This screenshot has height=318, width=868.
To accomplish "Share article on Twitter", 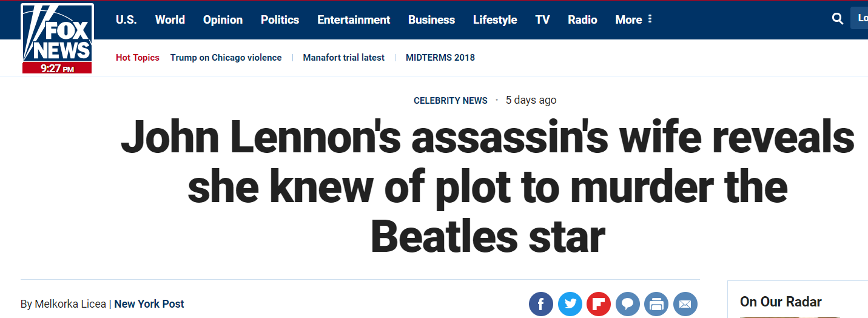I will click(x=570, y=304).
